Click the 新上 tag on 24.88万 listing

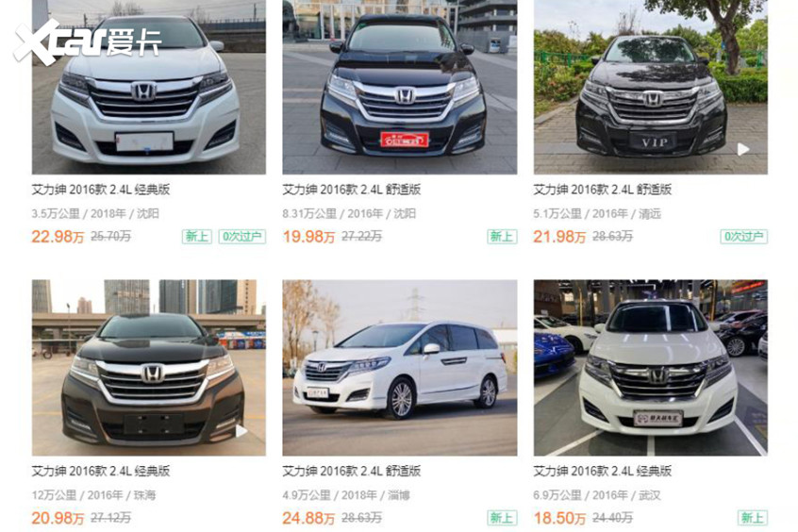point(502,518)
